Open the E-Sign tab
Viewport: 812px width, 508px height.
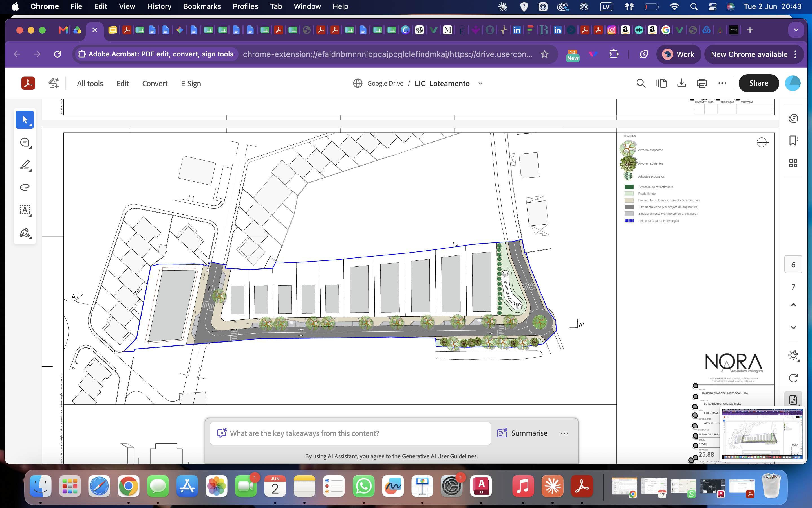tap(191, 83)
